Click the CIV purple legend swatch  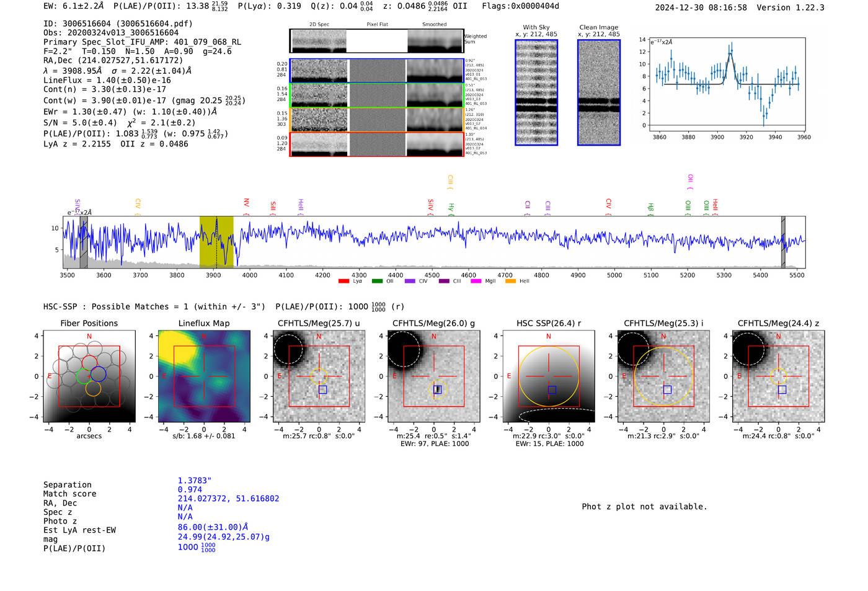pos(410,281)
